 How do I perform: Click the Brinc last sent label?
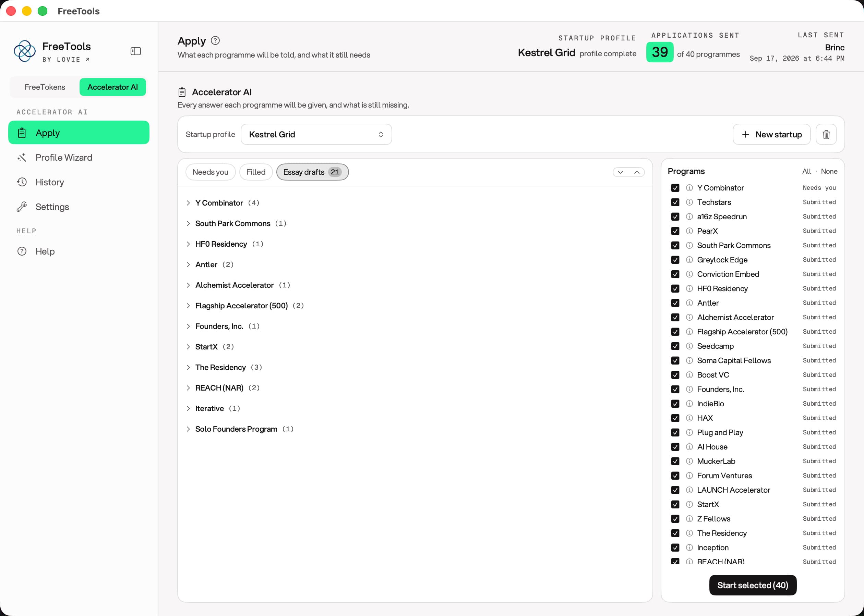coord(835,47)
